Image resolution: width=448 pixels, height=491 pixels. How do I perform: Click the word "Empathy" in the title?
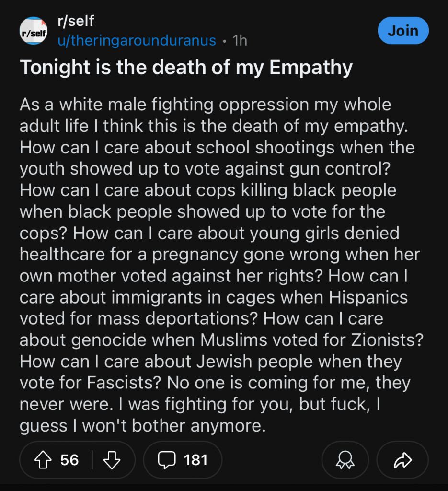[310, 68]
